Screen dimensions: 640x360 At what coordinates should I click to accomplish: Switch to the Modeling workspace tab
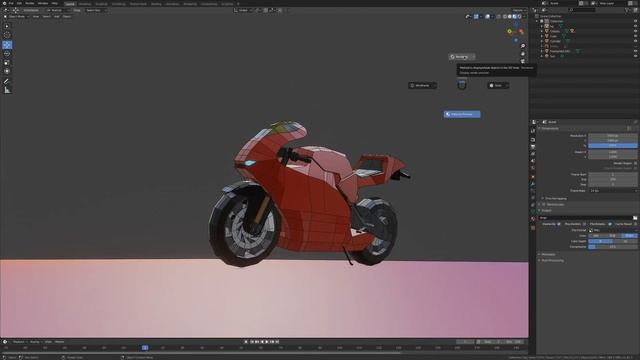[85, 4]
